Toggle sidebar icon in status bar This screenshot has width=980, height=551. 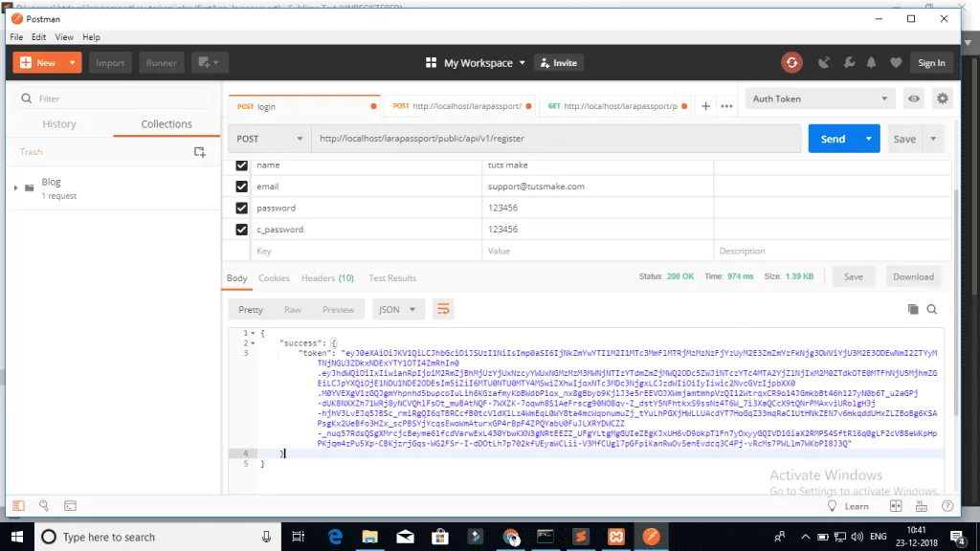tap(19, 505)
